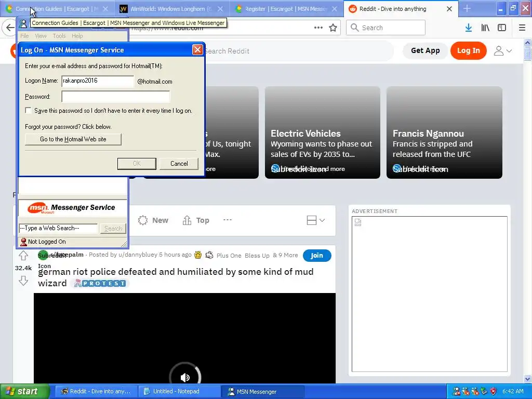
Task: Sort Reddit feed by New
Action: 153,220
